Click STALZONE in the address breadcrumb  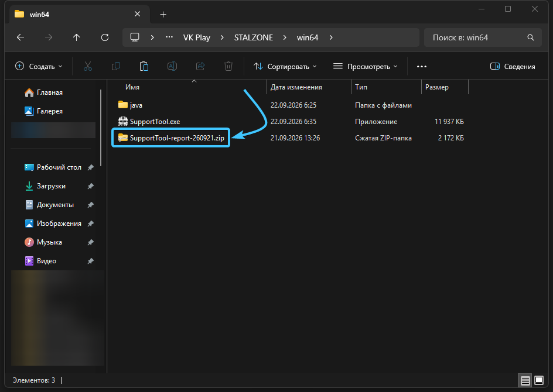254,37
